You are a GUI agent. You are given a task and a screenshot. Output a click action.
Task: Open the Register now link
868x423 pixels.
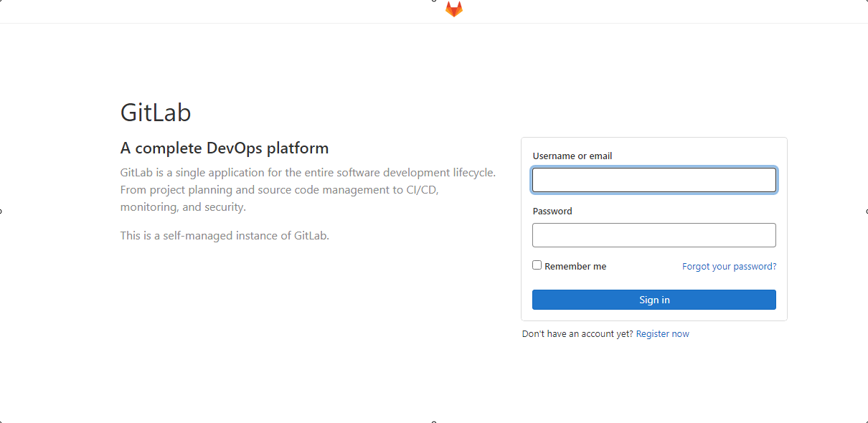click(x=663, y=333)
